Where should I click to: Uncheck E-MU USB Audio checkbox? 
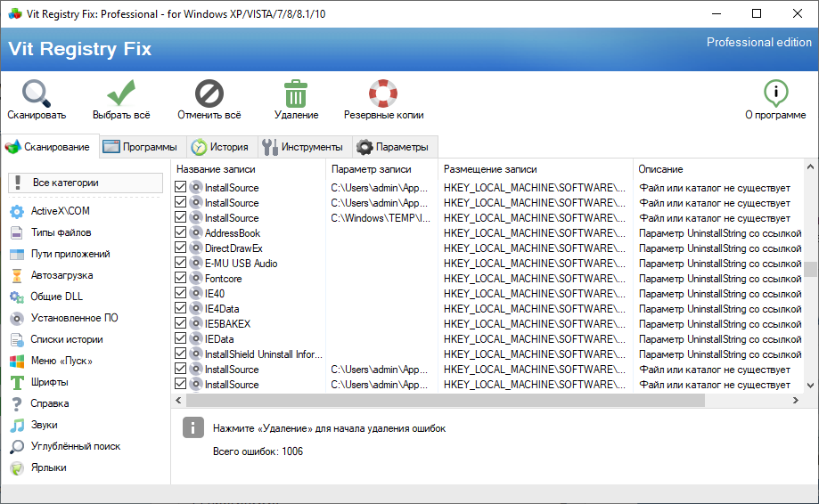[x=181, y=263]
